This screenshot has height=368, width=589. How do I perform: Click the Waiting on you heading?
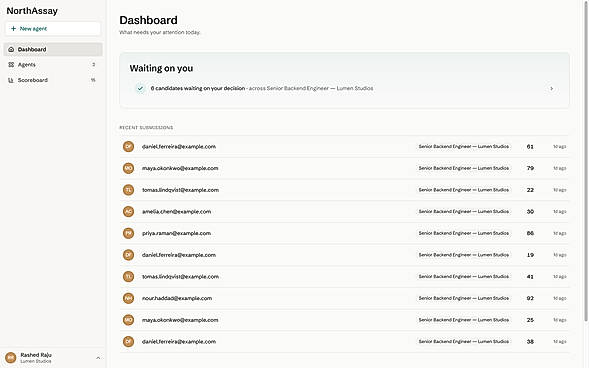click(x=161, y=68)
